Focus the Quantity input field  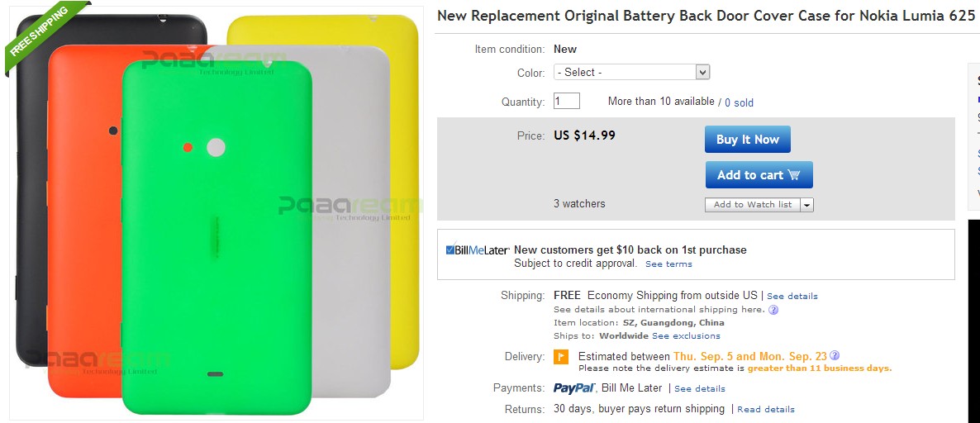click(x=567, y=101)
